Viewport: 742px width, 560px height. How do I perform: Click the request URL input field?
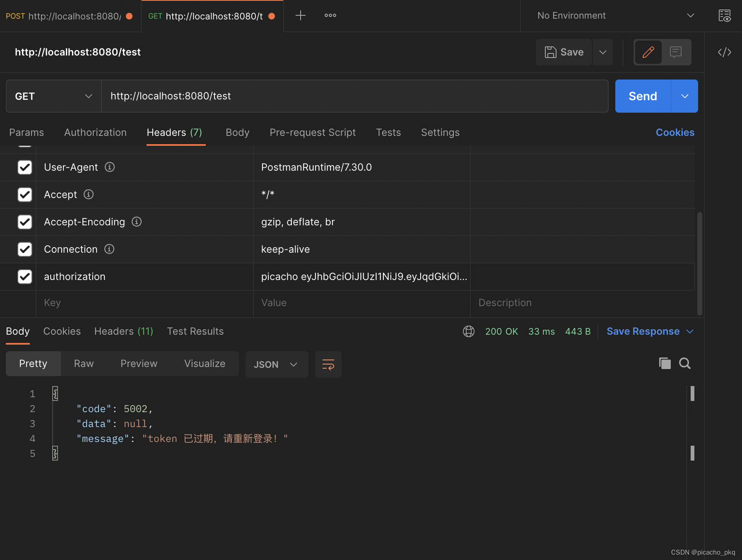coord(355,96)
